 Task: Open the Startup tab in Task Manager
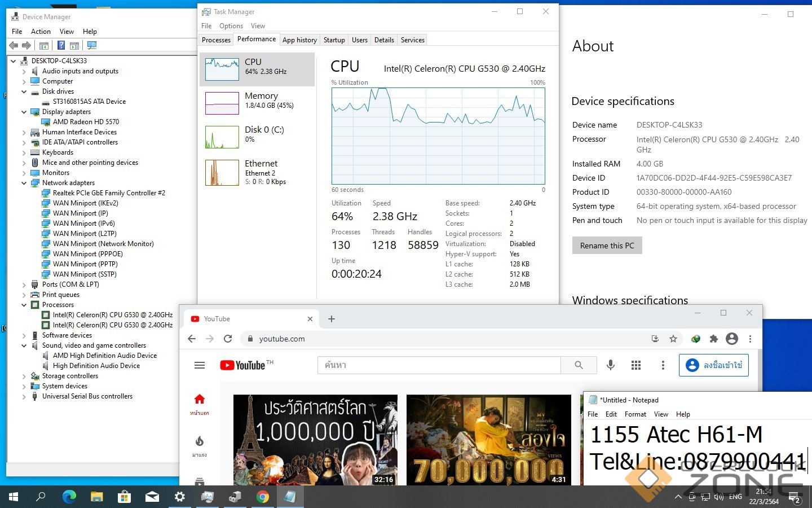[334, 40]
